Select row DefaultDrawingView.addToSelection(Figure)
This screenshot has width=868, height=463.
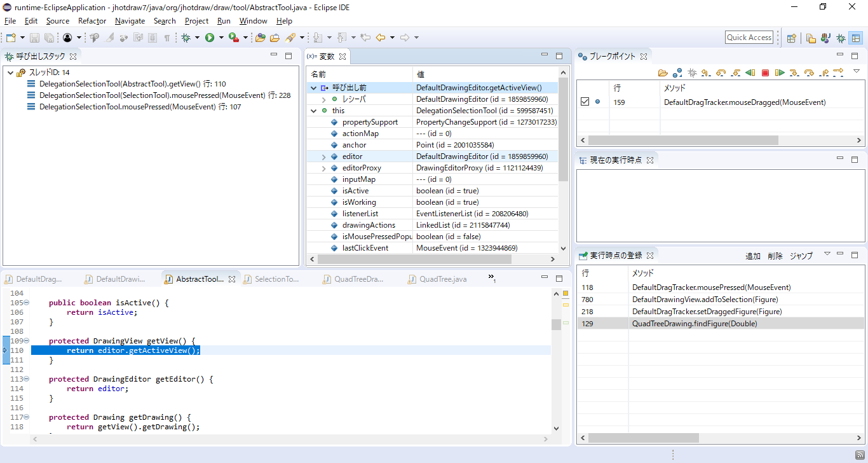pos(721,300)
